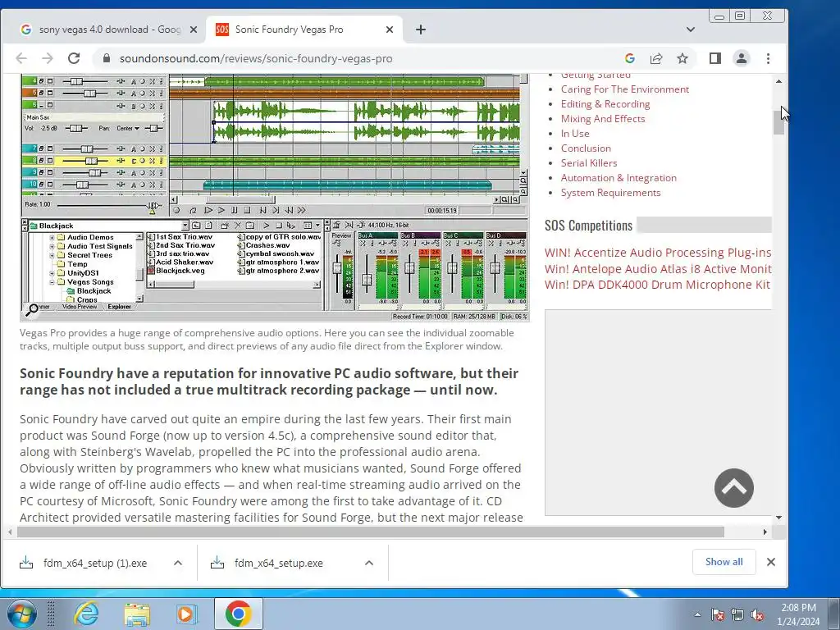Close the downloads bar
840x630 pixels.
point(771,562)
